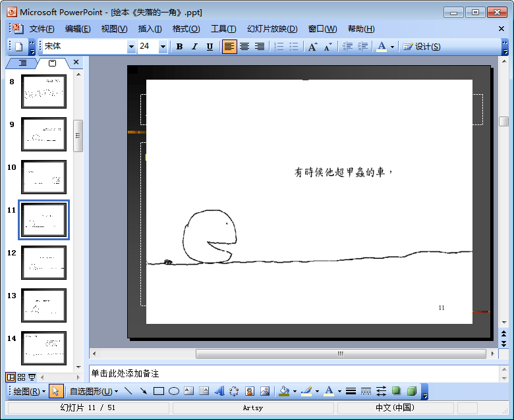
Task: Open the 窗口(W) menu
Action: 322,29
